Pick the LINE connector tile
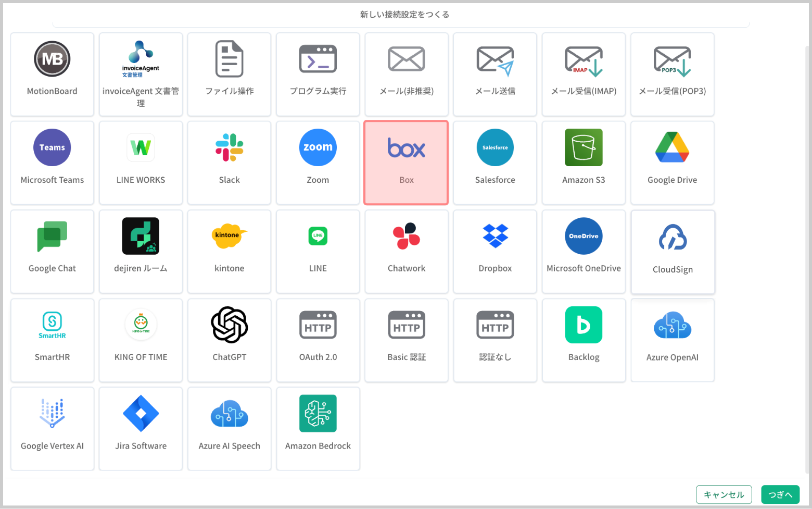812x509 pixels. coord(318,252)
